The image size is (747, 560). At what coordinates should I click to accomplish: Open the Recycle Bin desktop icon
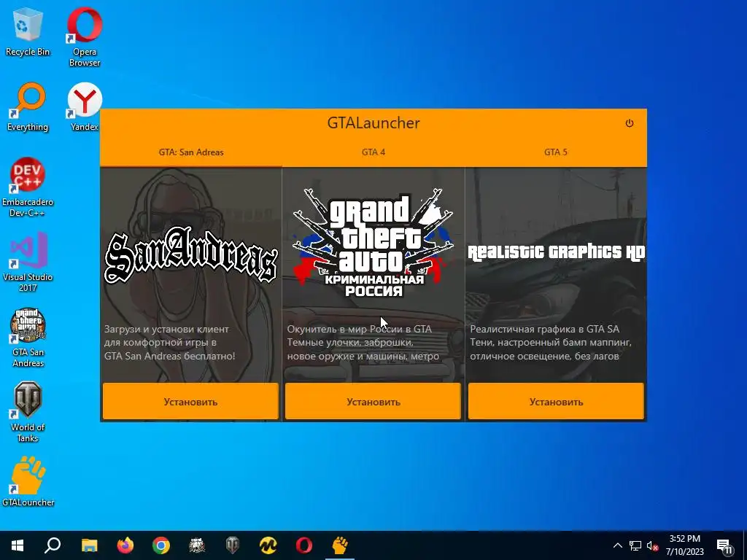(28, 32)
